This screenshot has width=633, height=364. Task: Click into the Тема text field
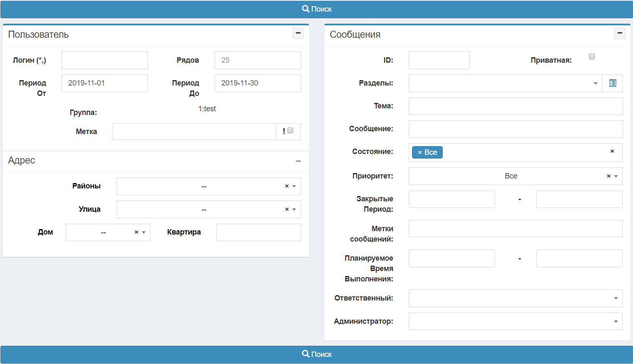tap(515, 106)
